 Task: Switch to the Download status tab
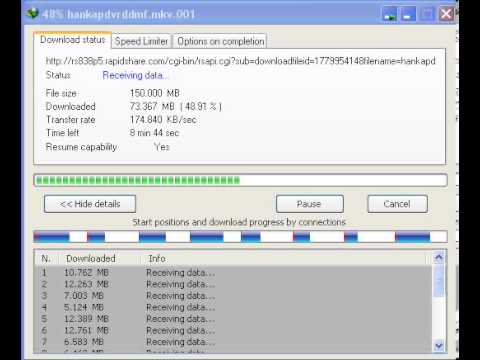(x=72, y=40)
